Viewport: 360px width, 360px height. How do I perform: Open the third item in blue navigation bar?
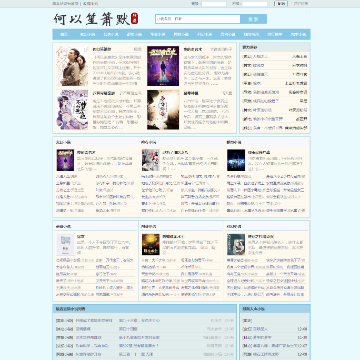(111, 34)
